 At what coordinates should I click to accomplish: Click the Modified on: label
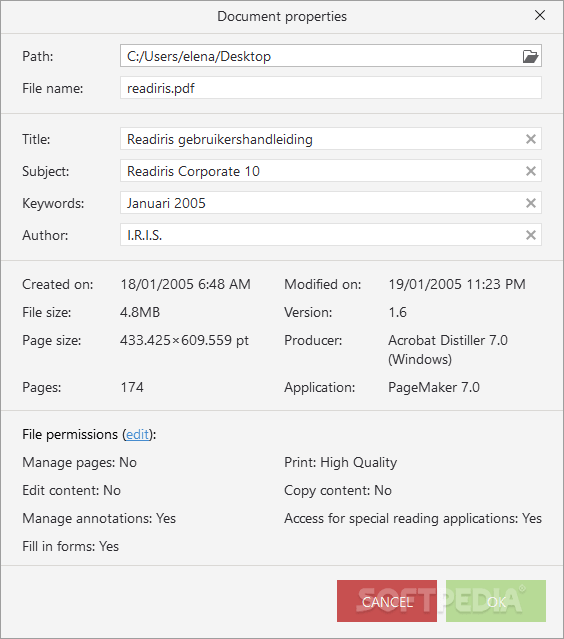click(x=323, y=284)
